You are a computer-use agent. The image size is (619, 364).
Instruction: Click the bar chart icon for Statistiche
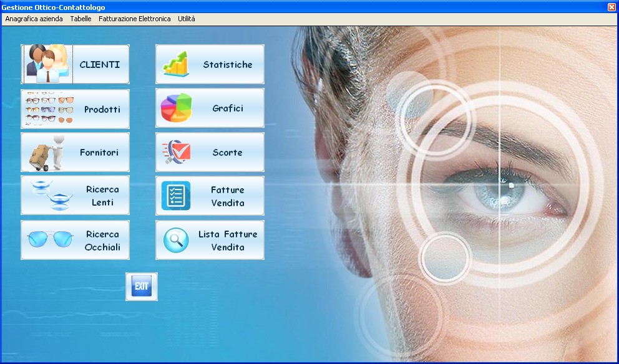pyautogui.click(x=176, y=64)
